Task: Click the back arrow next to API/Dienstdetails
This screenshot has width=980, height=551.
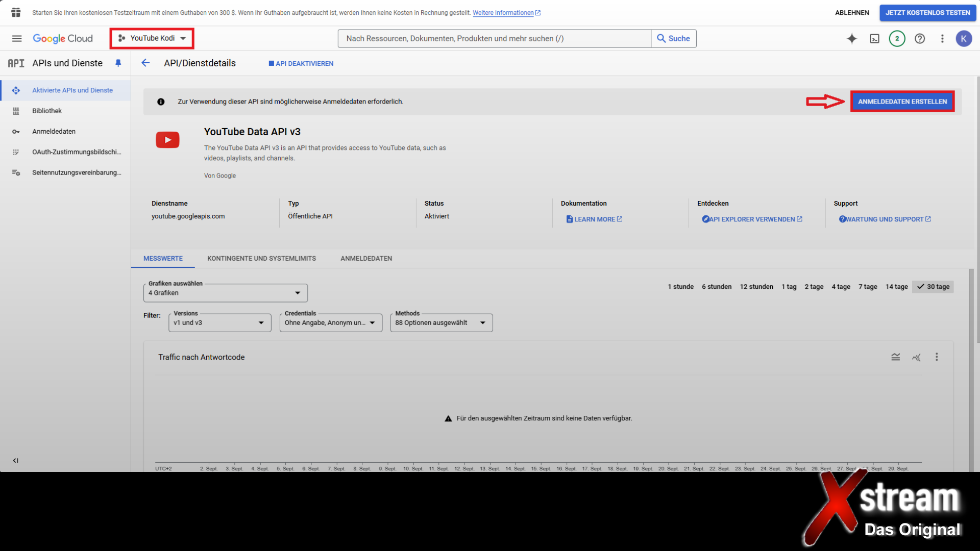Action: pos(145,63)
